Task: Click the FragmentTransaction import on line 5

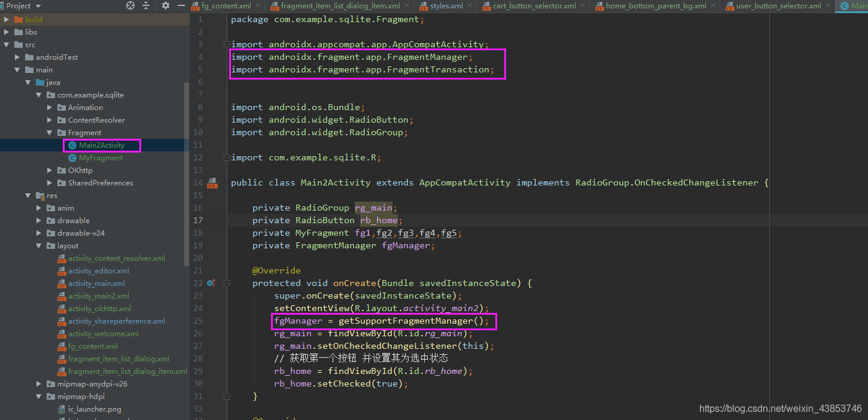Action: point(363,70)
